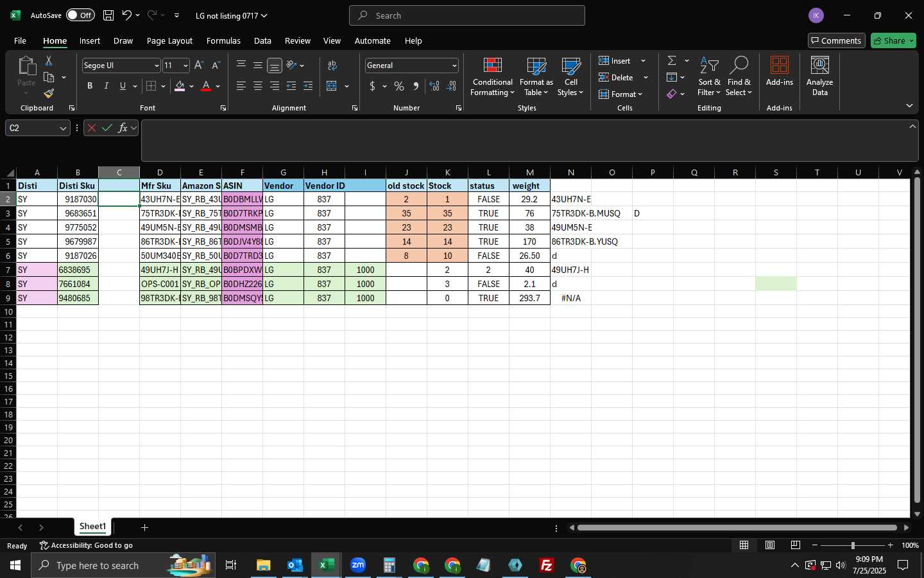The height and width of the screenshot is (578, 924).
Task: Toggle Middle Align vertical alignment
Action: pos(258,66)
